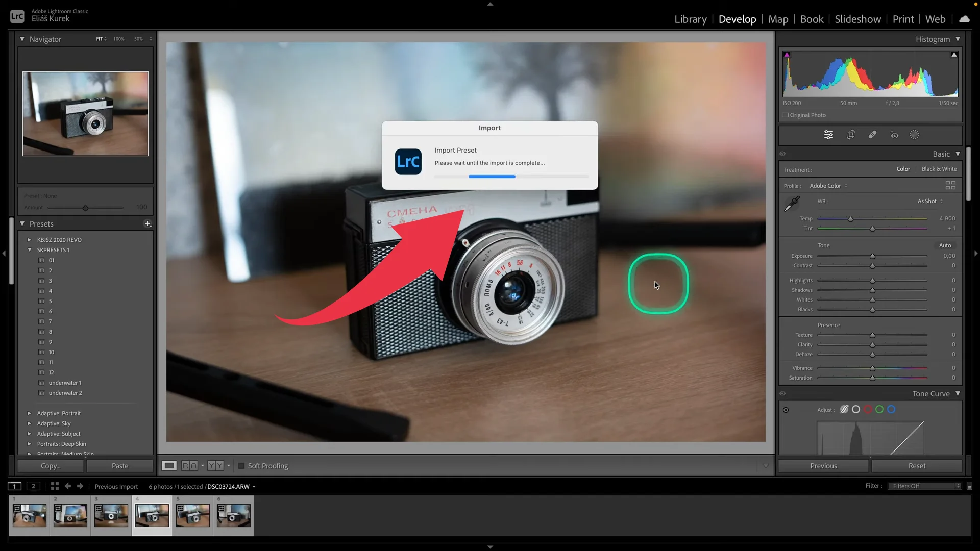Collapse the Navigator panel
The width and height of the screenshot is (980, 551).
[x=22, y=39]
